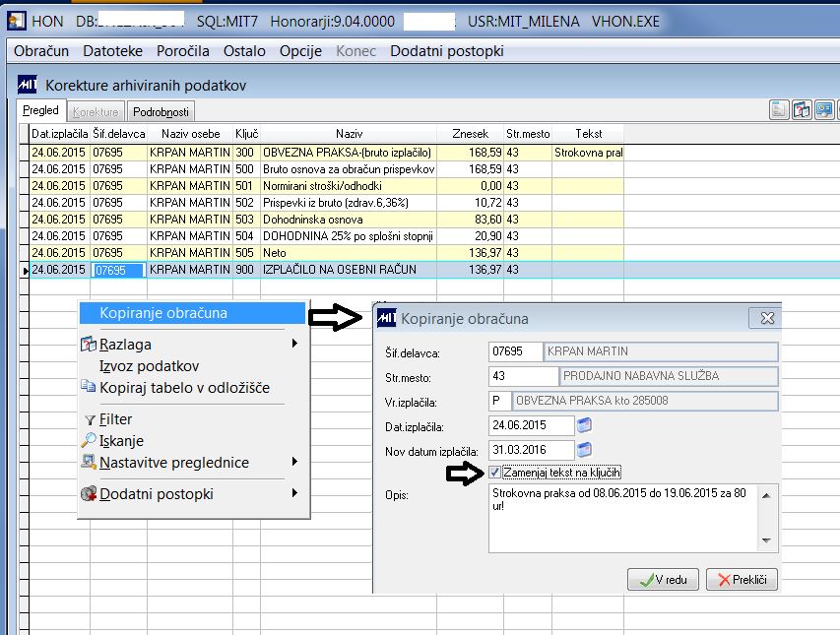840x635 pixels.
Task: Click the monitor settings toolbar icon at top right
Action: click(x=824, y=109)
